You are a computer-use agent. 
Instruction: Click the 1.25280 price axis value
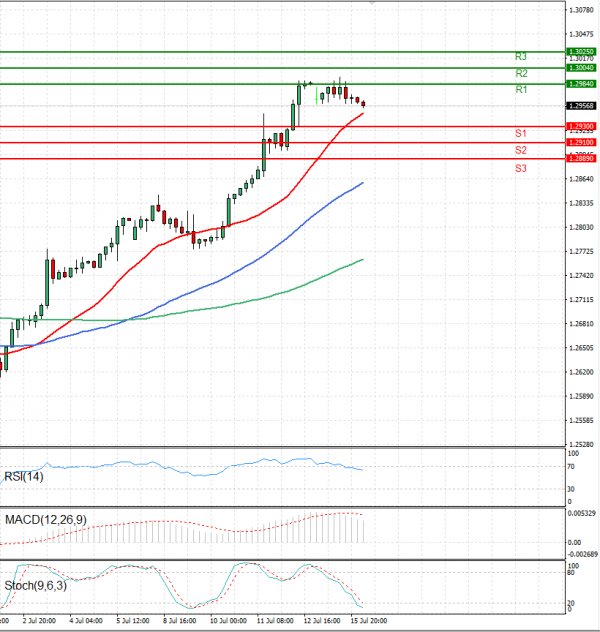[581, 444]
